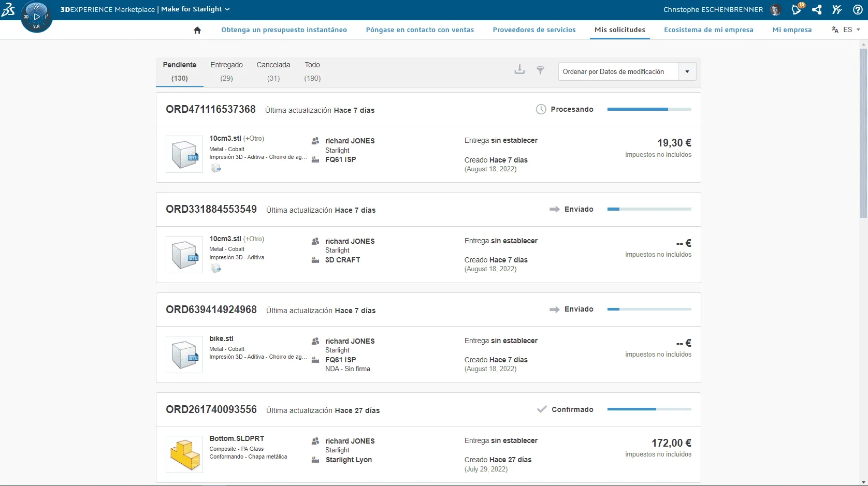Click the share icon in the top bar
The image size is (868, 486).
click(x=817, y=9)
